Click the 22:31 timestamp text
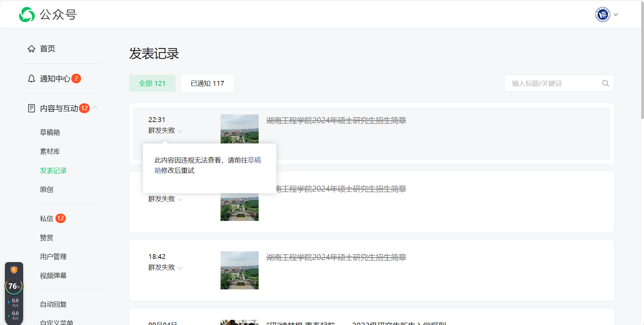The height and width of the screenshot is (325, 644). click(x=157, y=120)
